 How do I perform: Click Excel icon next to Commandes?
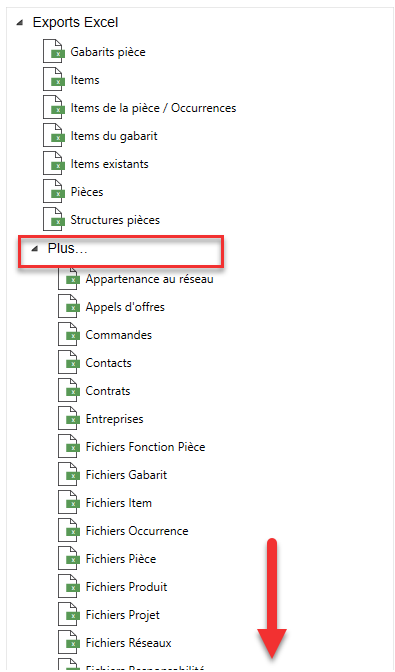pos(69,335)
